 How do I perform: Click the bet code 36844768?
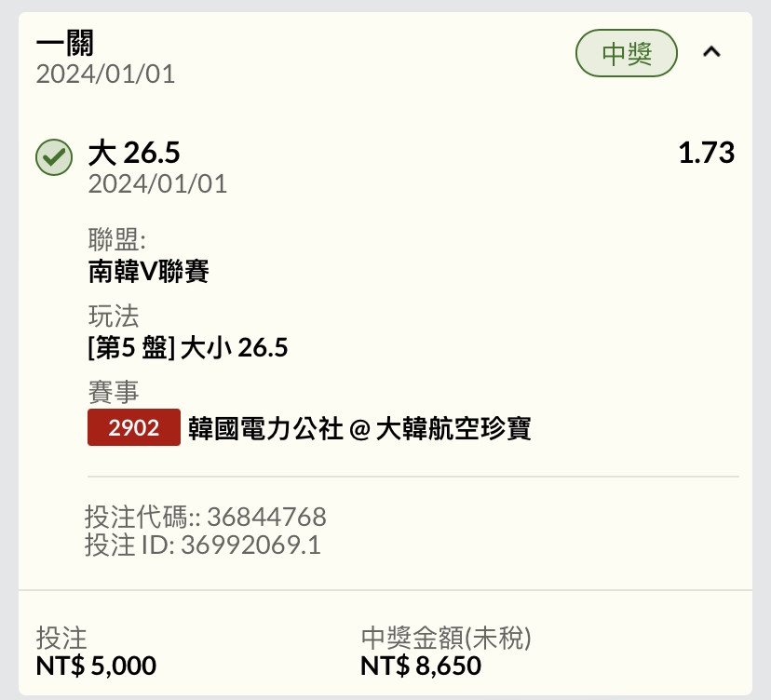coord(266,517)
